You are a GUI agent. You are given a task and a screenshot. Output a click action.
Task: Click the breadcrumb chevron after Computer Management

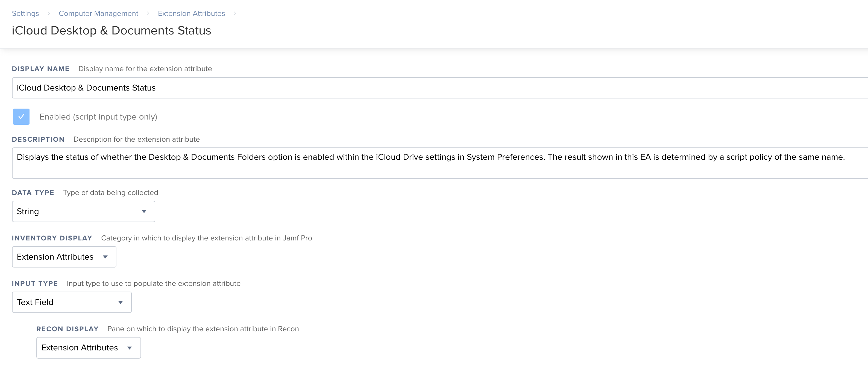click(x=148, y=13)
